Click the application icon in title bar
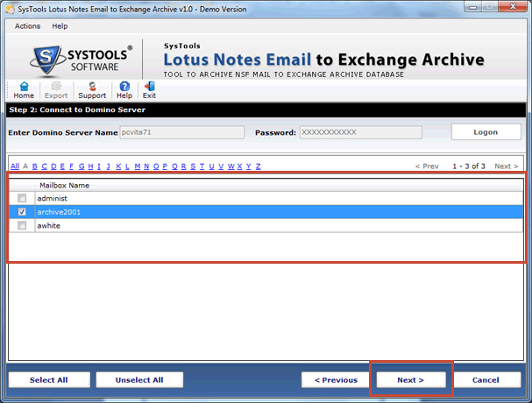This screenshot has width=532, height=403. 10,9
